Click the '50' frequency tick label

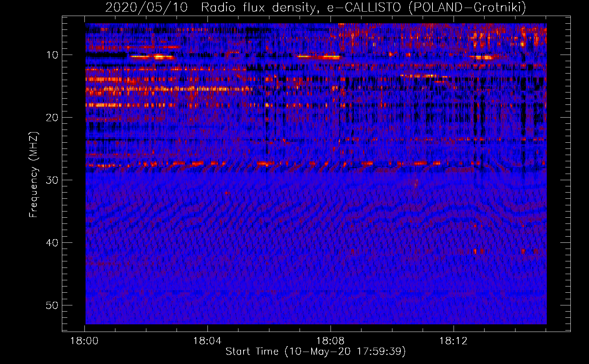click(52, 305)
